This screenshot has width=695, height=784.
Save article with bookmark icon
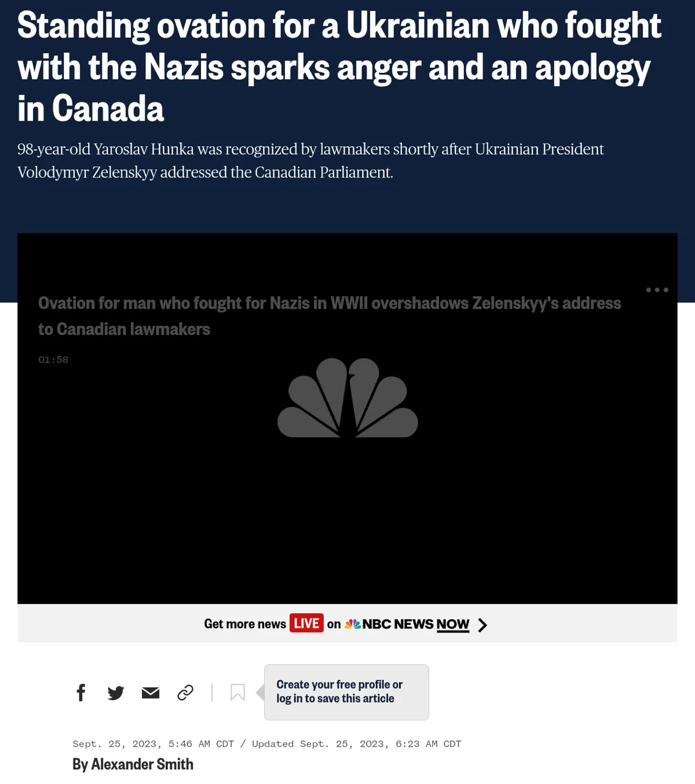pyautogui.click(x=238, y=693)
